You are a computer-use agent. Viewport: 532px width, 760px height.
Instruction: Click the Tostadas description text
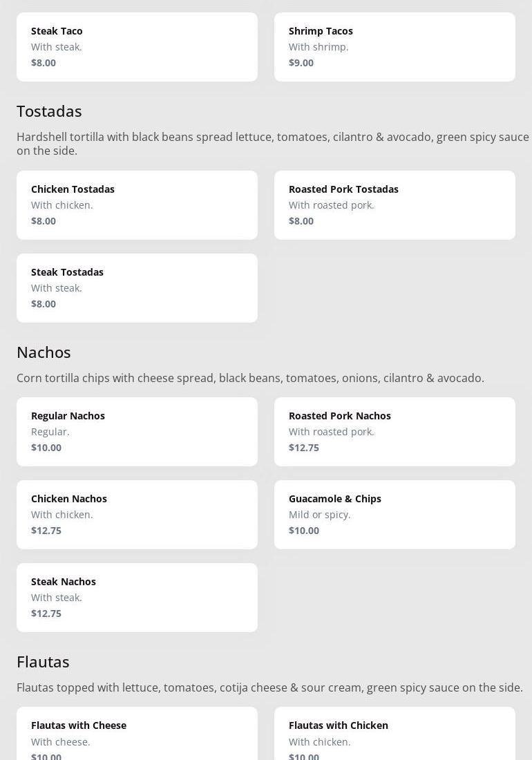(272, 144)
